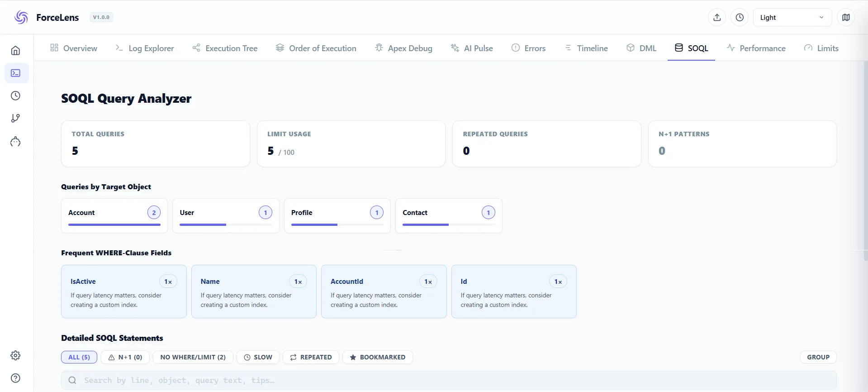Click the AccountId WHERE-field card
The image size is (868, 392).
click(x=384, y=292)
